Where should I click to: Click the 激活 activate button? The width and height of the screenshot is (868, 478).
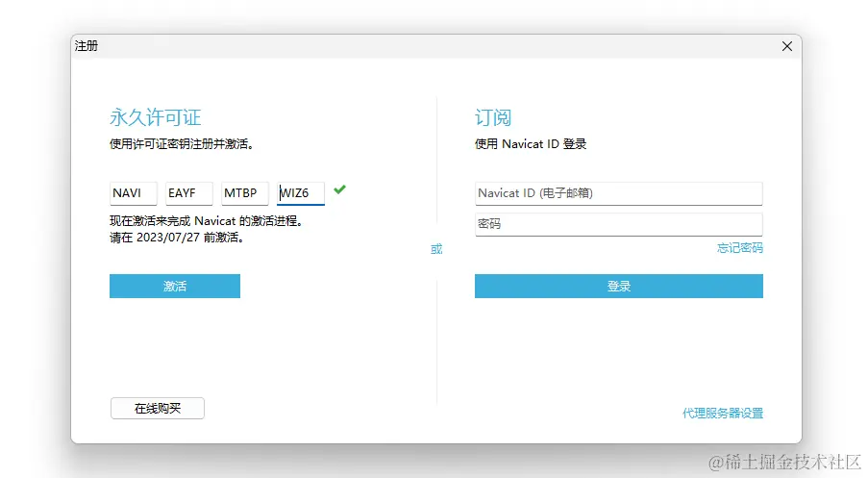(x=174, y=286)
